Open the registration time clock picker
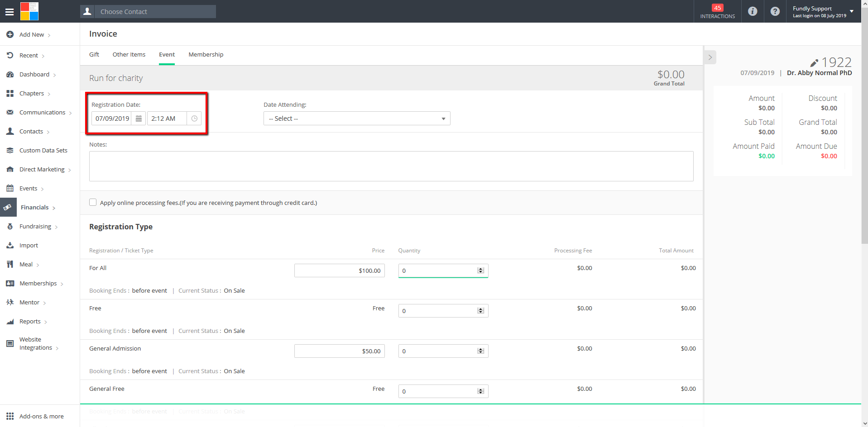 click(x=194, y=119)
